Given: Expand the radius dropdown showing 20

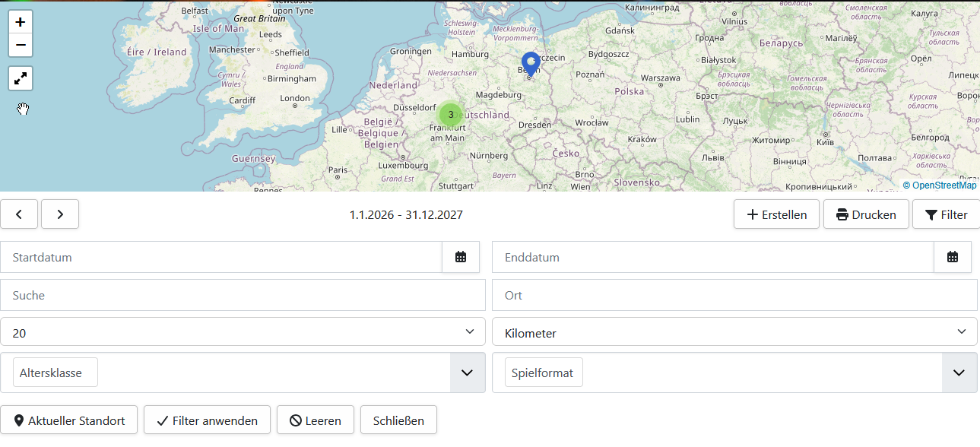Looking at the screenshot, I should coord(243,332).
